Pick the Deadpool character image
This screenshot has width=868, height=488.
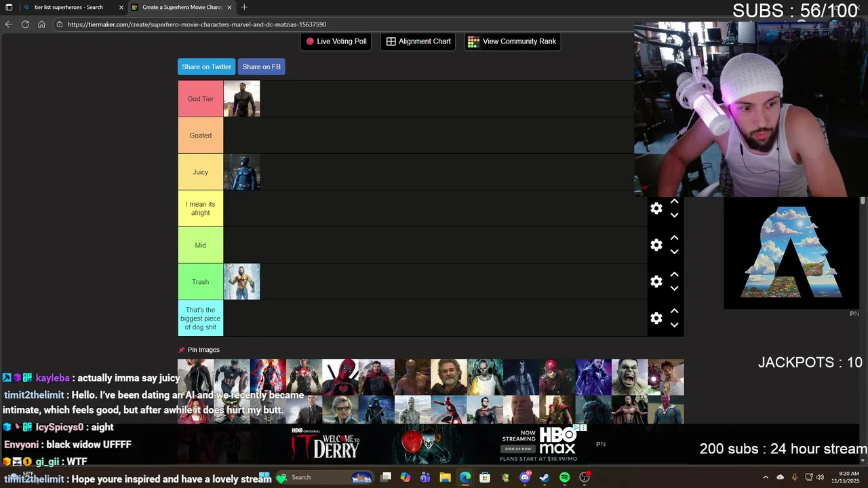(x=340, y=377)
